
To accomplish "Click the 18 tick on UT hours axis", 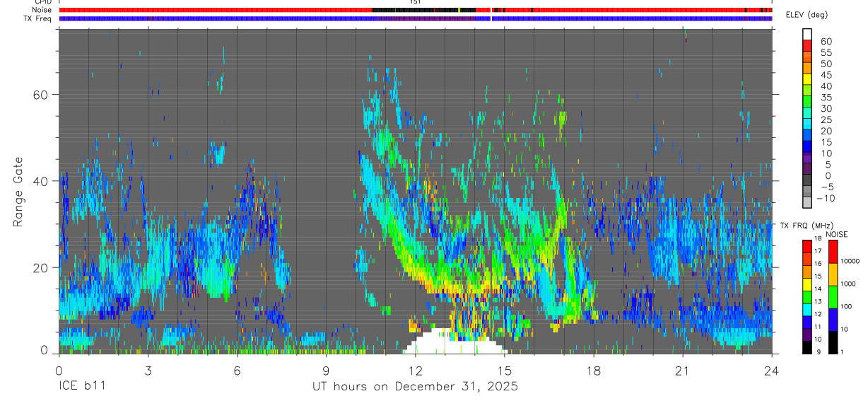I will tap(593, 371).
